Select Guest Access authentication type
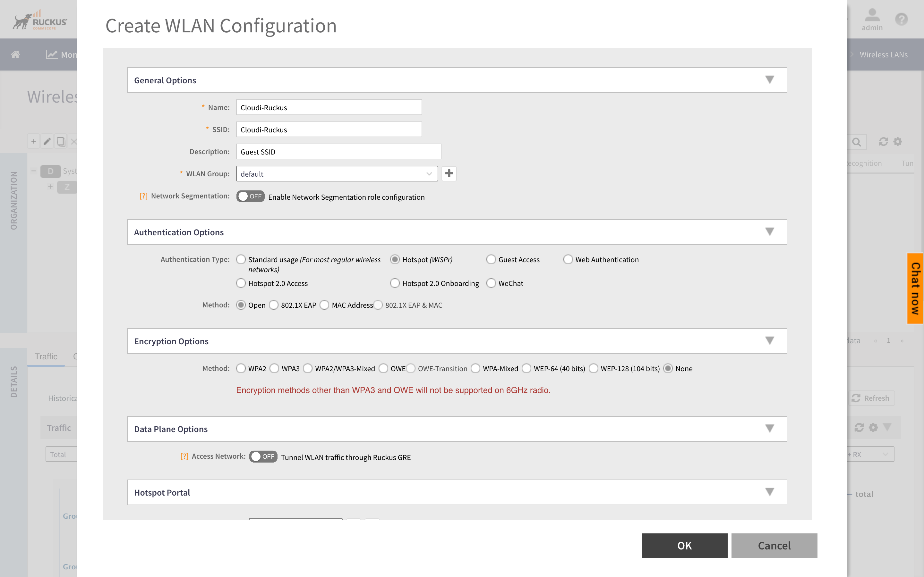This screenshot has width=924, height=577. [x=492, y=260]
